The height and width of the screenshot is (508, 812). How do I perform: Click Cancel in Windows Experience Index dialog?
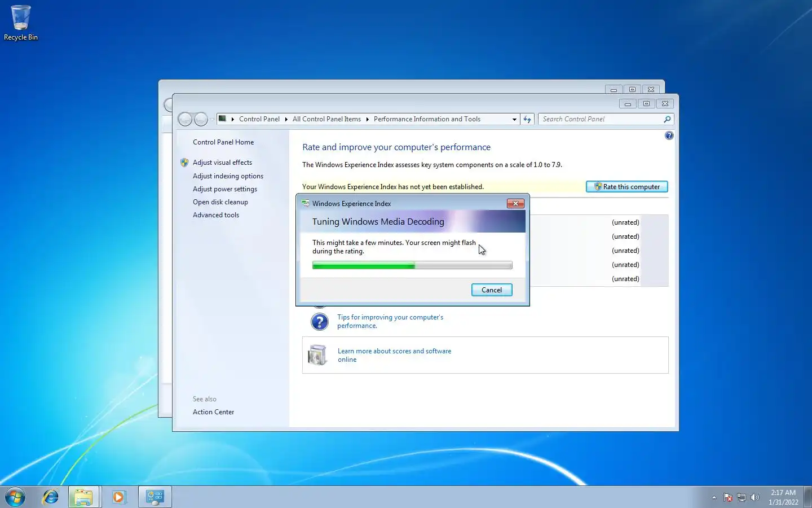point(492,290)
